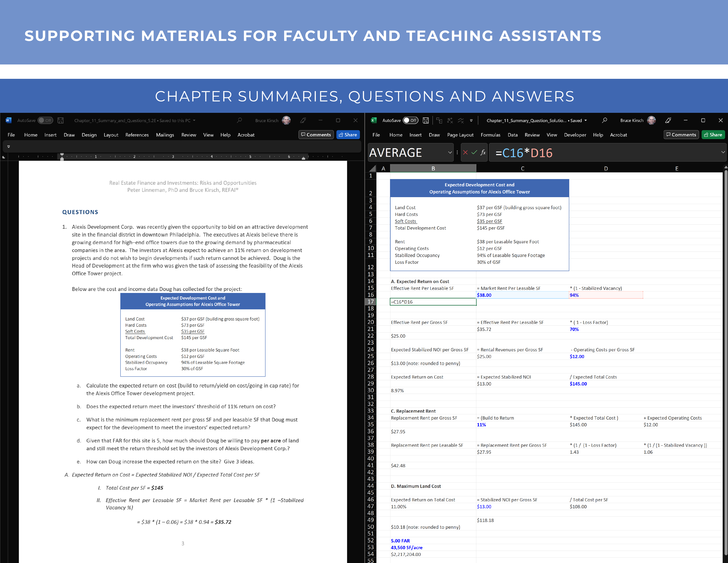
Task: Expand Word ribbon display options arrow
Action: (x=9, y=146)
